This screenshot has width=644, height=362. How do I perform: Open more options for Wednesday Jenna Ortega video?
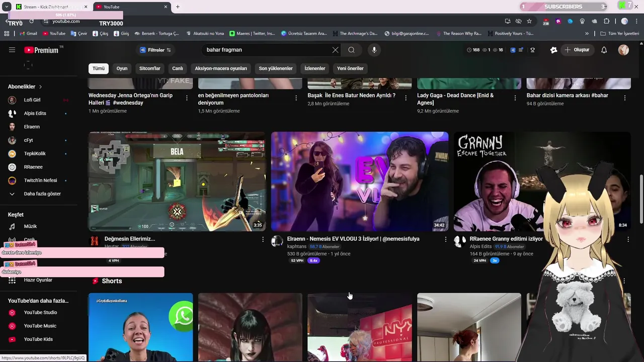(187, 98)
